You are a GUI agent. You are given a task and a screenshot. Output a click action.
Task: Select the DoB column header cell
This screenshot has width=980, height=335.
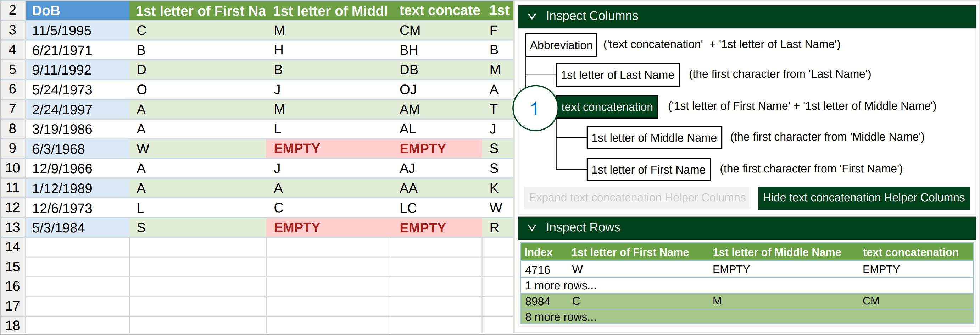coord(77,11)
